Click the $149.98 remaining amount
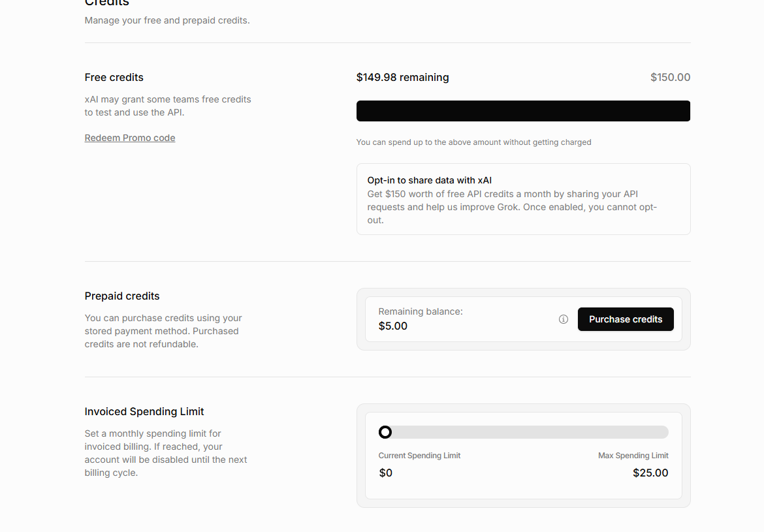The height and width of the screenshot is (532, 764). [x=402, y=78]
